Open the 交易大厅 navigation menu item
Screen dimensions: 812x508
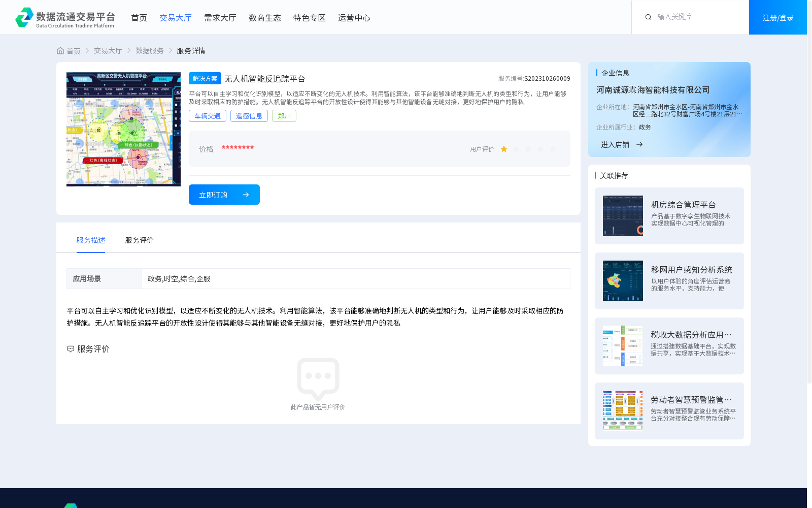pos(176,18)
